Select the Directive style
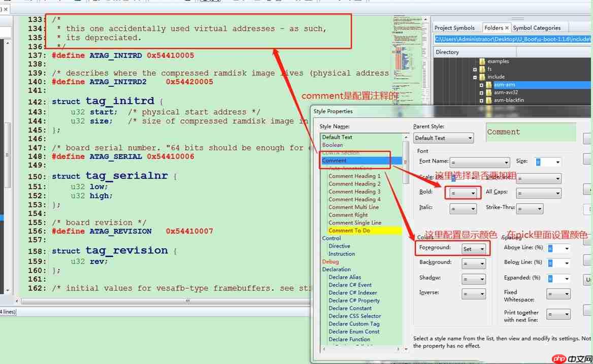 [339, 246]
